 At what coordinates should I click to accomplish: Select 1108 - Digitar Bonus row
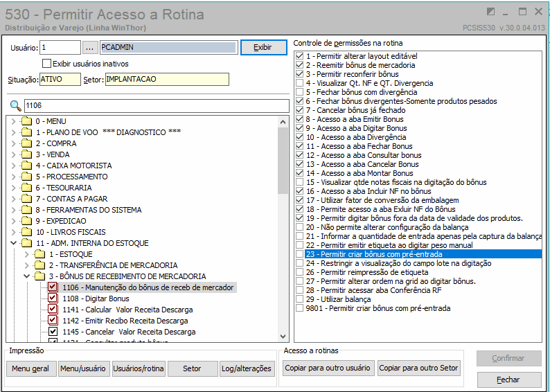coord(96,299)
